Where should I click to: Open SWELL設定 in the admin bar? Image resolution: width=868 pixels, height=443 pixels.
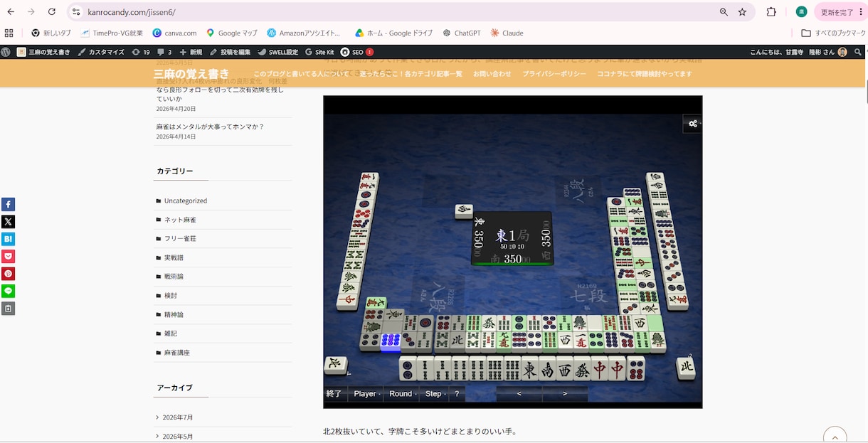coord(277,52)
